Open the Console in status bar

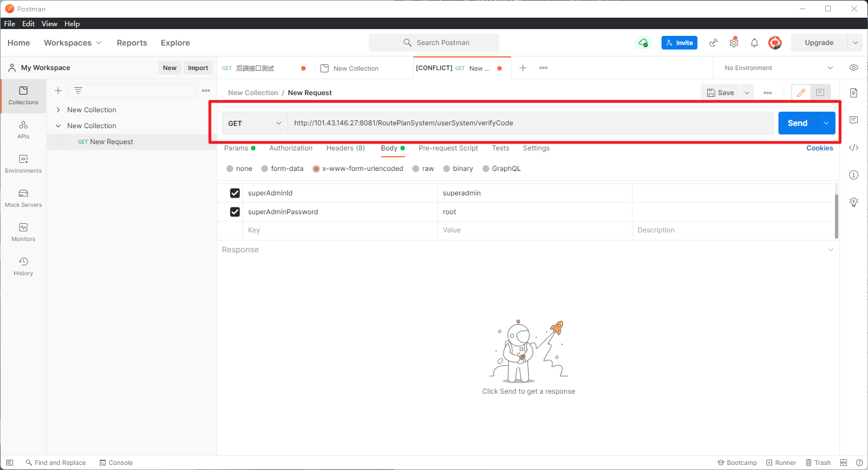point(116,463)
